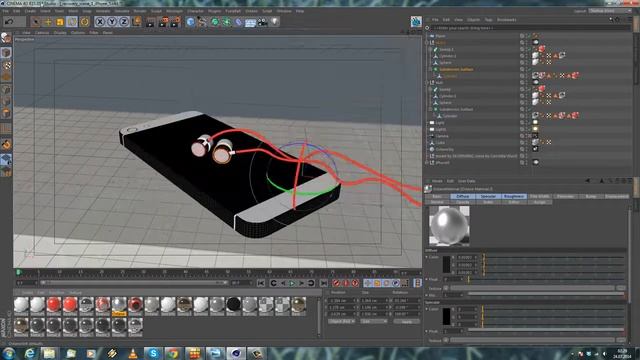
Task: Open the Layout dropdown at the top right
Action: tap(610, 11)
